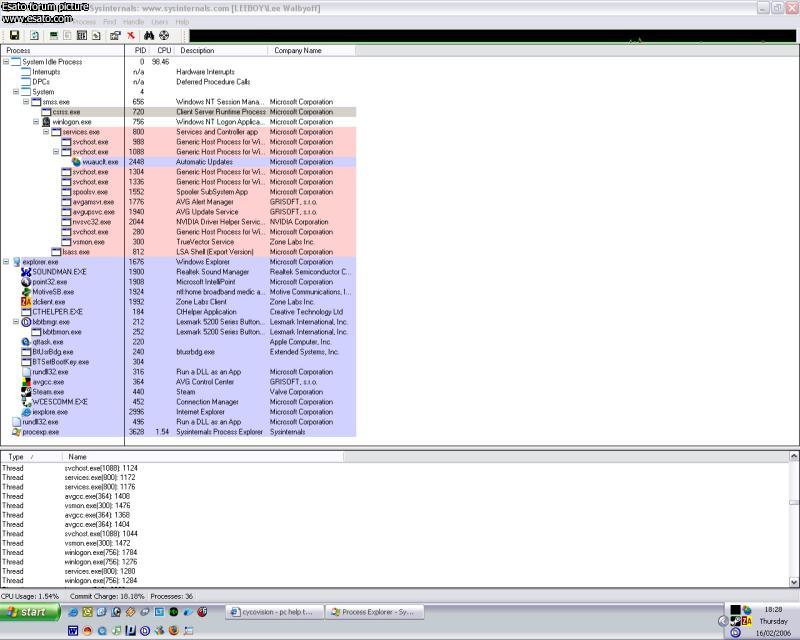The height and width of the screenshot is (640, 800).
Task: Click the winlogon.exe process icon
Action: click(x=46, y=122)
